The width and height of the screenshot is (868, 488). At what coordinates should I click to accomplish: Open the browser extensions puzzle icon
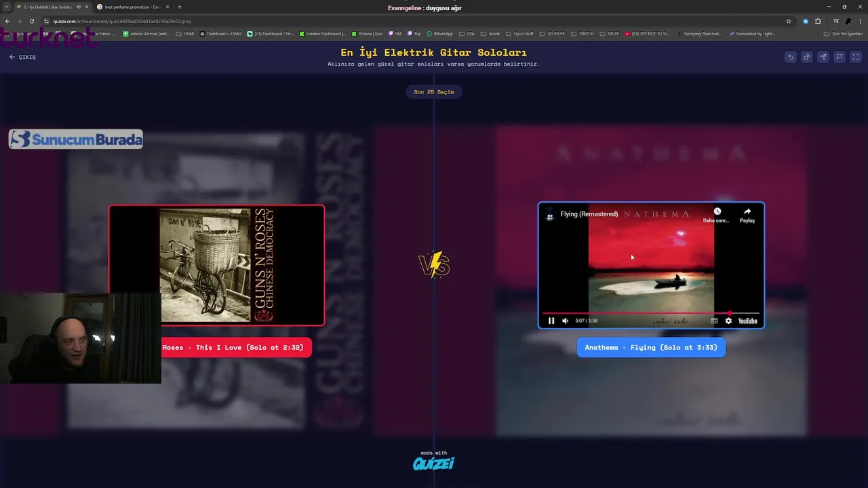click(818, 21)
